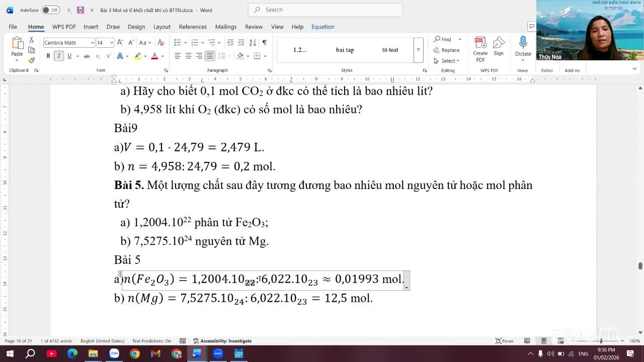Switch to the Equation tab

point(323,27)
